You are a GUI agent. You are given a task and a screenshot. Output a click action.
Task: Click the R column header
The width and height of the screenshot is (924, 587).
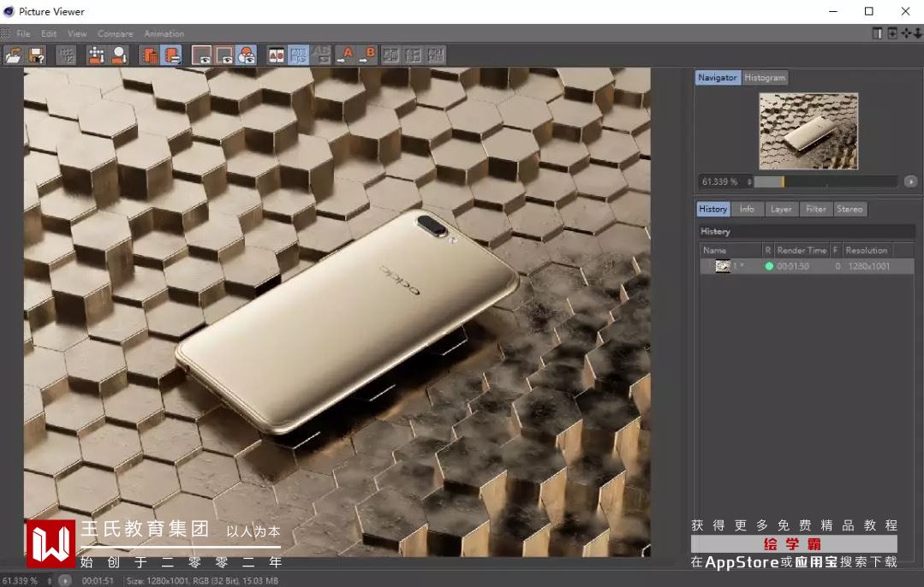click(768, 250)
